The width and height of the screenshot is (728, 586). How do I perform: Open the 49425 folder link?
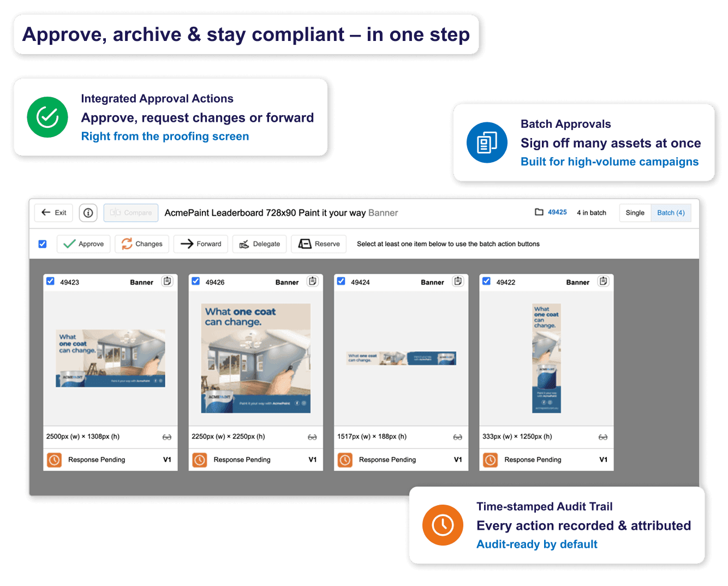557,212
